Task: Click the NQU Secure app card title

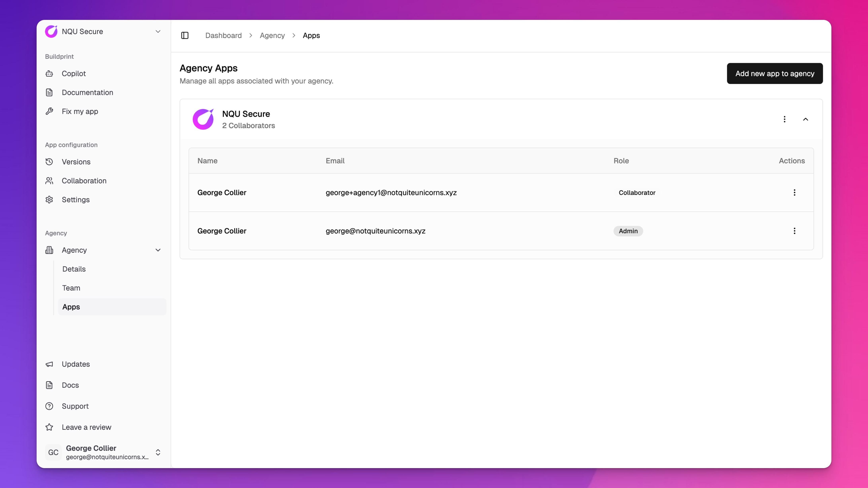Action: pyautogui.click(x=246, y=114)
